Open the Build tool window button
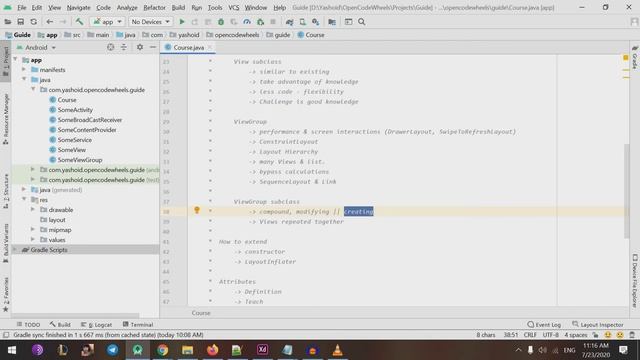Screen dimensions: 640x360 coord(60,324)
